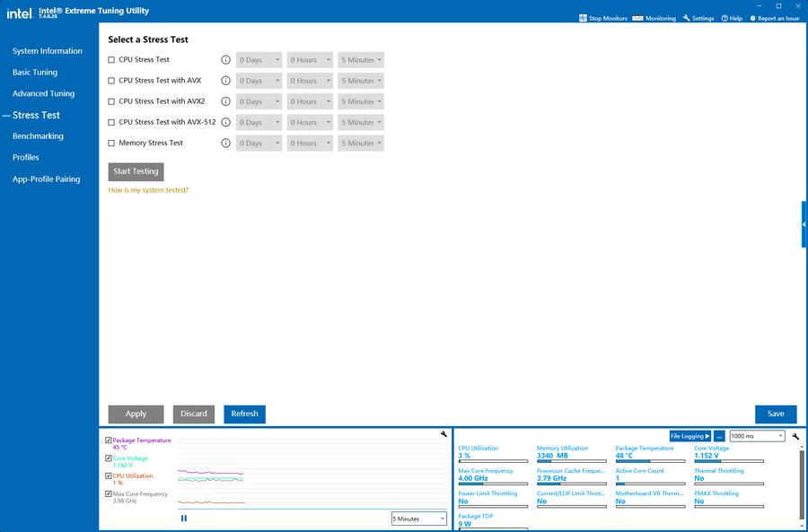
Task: Open How is my system tested link
Action: 148,190
